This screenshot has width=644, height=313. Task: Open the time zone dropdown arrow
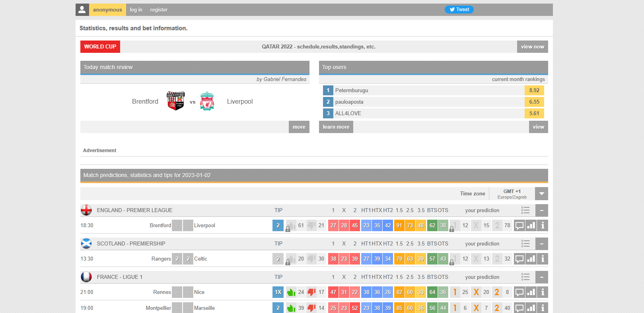click(541, 193)
